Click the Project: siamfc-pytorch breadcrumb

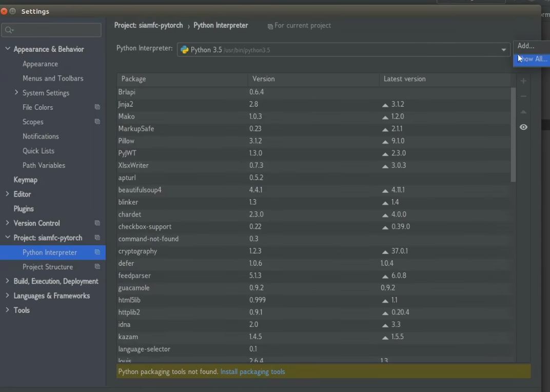click(x=148, y=25)
